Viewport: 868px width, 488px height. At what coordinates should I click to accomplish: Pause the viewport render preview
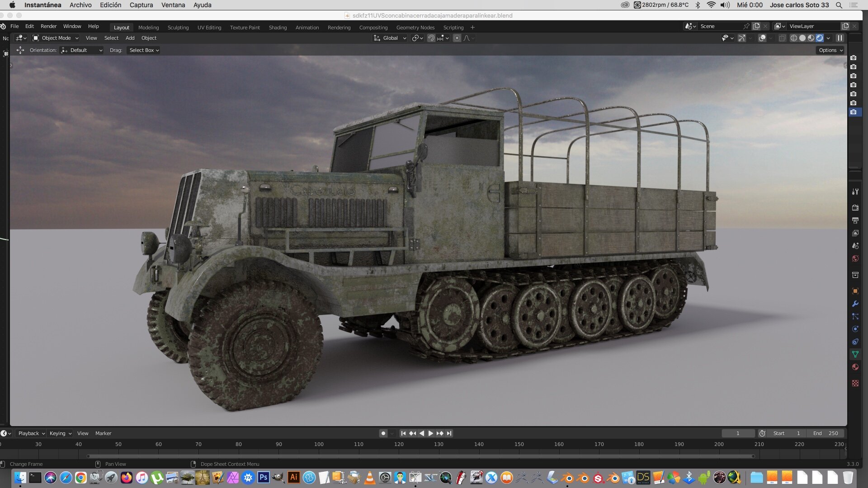840,38
